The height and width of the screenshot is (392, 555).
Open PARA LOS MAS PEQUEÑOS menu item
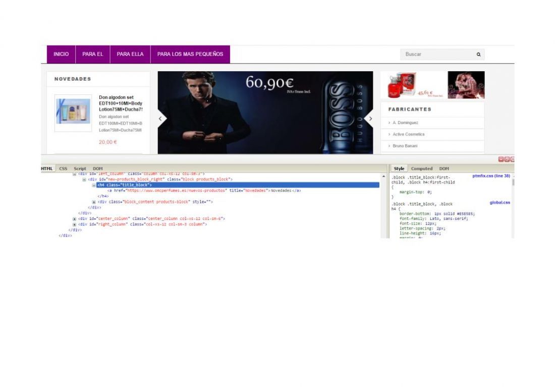pyautogui.click(x=190, y=54)
